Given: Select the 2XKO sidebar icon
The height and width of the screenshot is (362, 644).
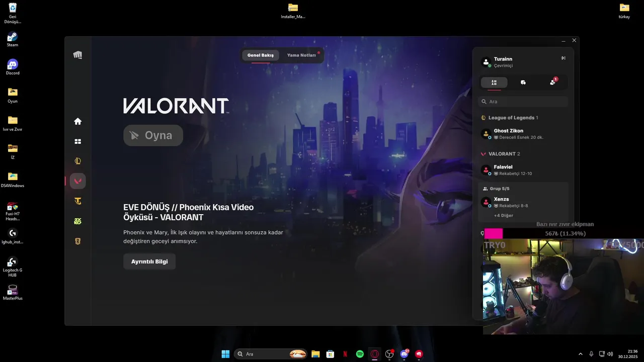Looking at the screenshot, I should click(x=77, y=221).
